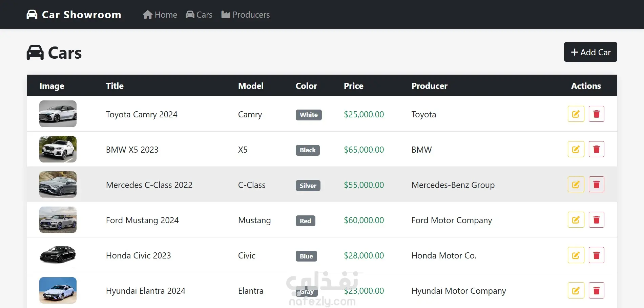Click the model cell 'Elantra'
Image resolution: width=644 pixels, height=308 pixels.
click(x=251, y=291)
